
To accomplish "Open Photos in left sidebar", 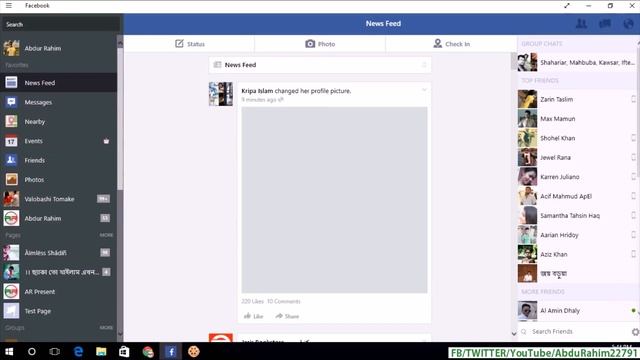I will click(x=58, y=180).
